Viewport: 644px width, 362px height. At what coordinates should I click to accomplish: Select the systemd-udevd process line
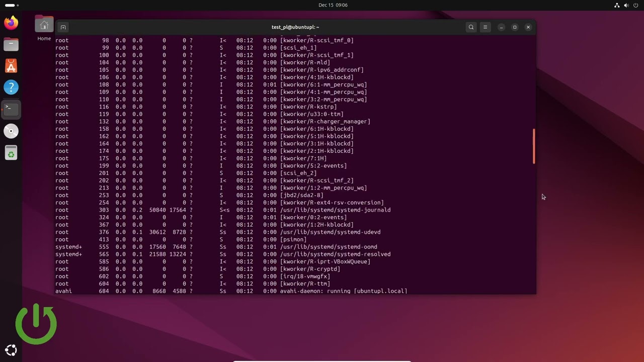coord(218,232)
